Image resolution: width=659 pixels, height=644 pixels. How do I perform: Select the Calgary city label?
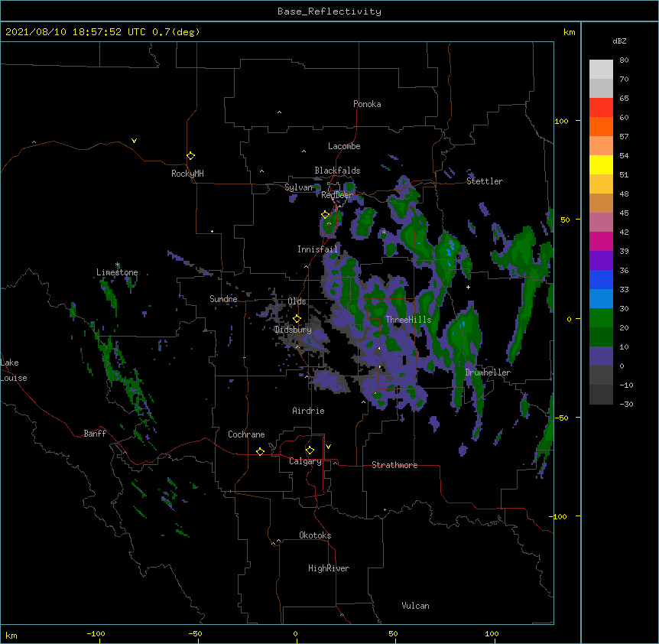coord(305,461)
